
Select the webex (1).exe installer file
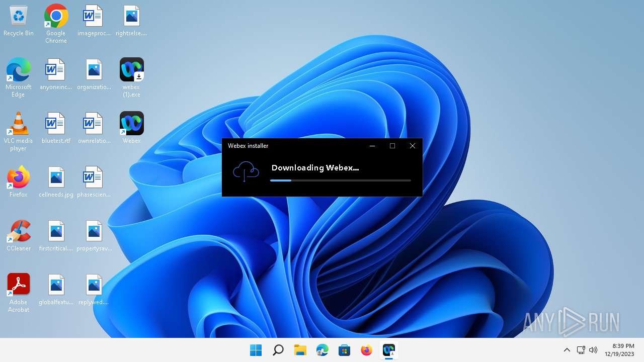pyautogui.click(x=131, y=77)
